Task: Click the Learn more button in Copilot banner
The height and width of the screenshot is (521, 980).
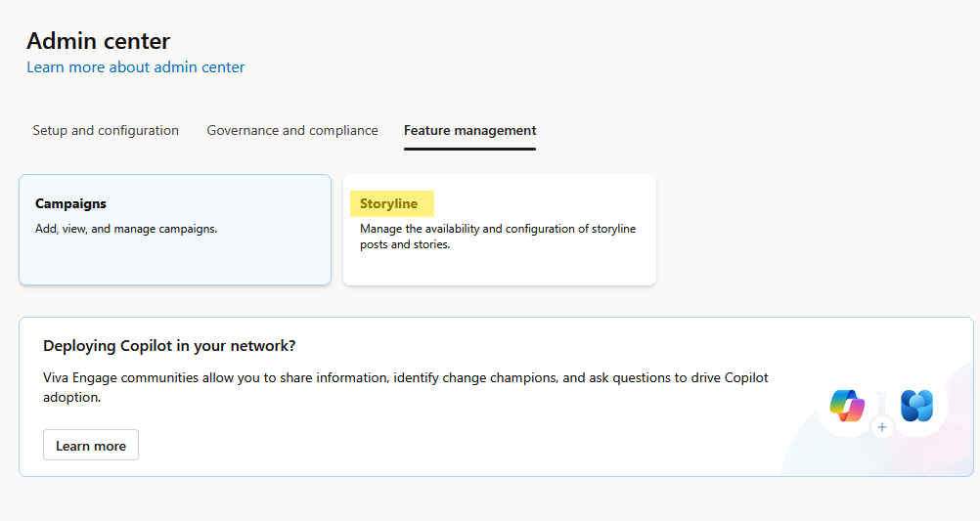Action: 91,446
